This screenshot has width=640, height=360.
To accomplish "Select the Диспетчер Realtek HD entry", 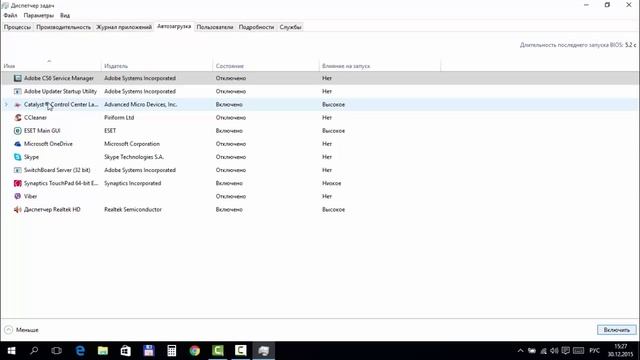I will coord(52,209).
